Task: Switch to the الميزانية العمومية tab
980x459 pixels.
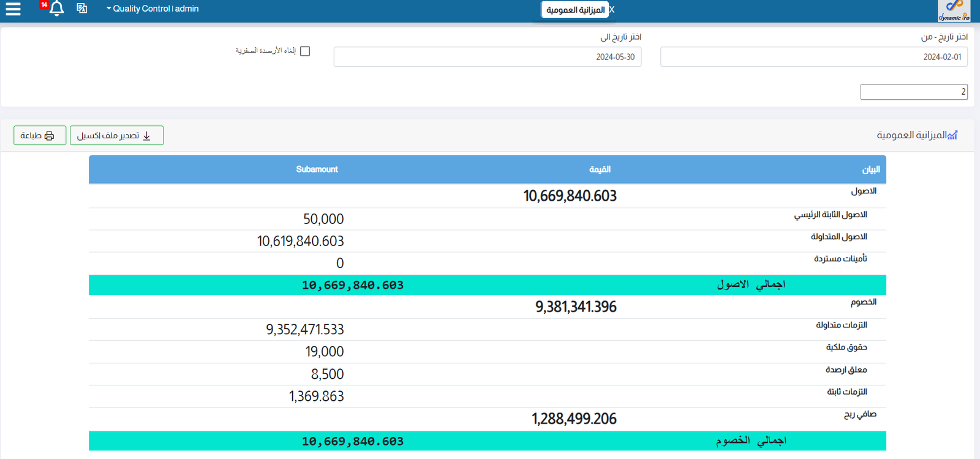Action: [x=575, y=10]
